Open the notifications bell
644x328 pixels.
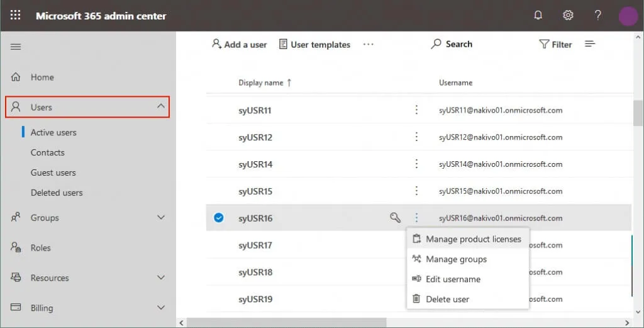538,16
